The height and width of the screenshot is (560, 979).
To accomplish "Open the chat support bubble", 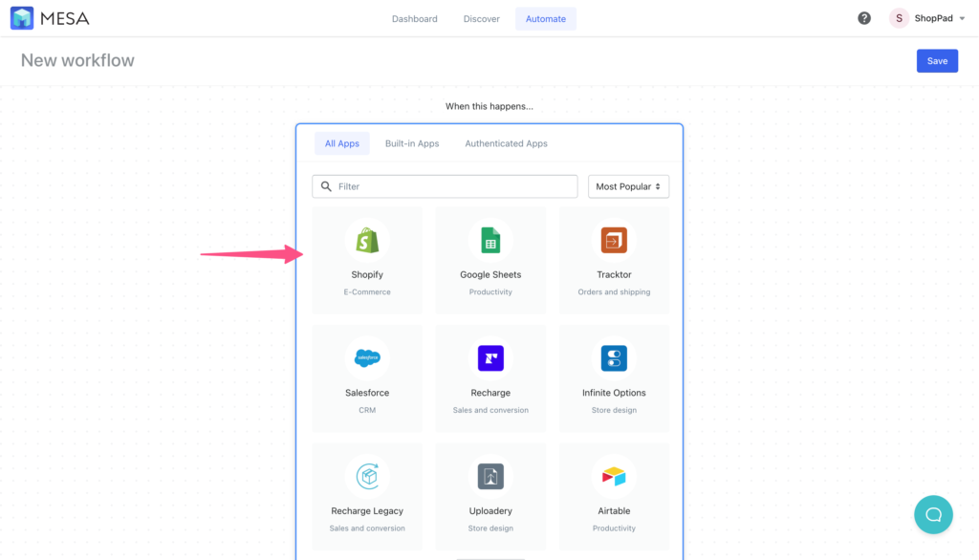I will (933, 514).
